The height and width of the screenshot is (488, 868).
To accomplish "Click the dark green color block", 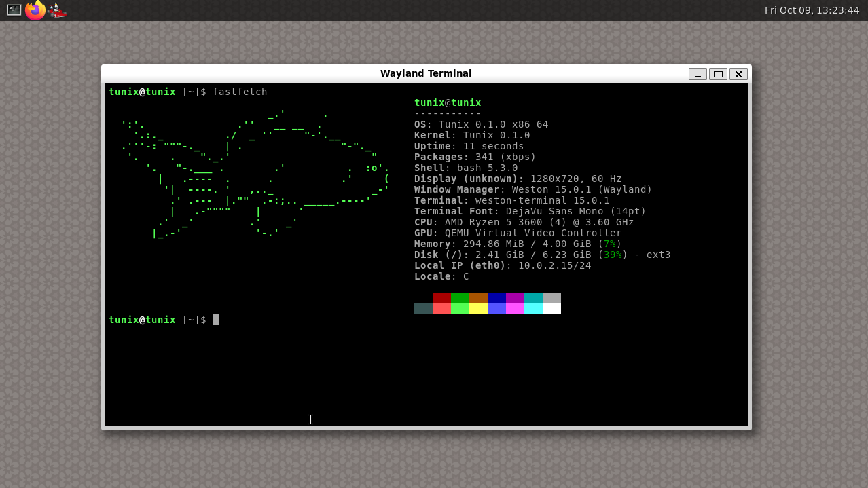I will point(460,298).
